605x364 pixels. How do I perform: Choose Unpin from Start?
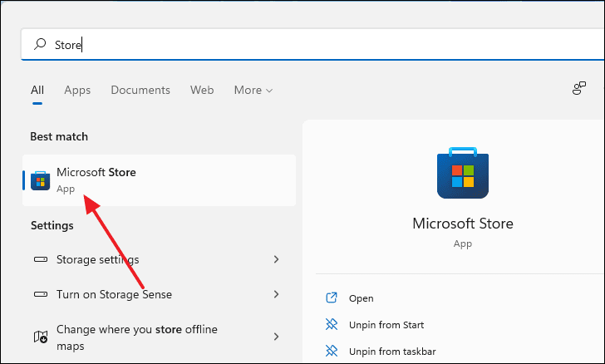(386, 325)
